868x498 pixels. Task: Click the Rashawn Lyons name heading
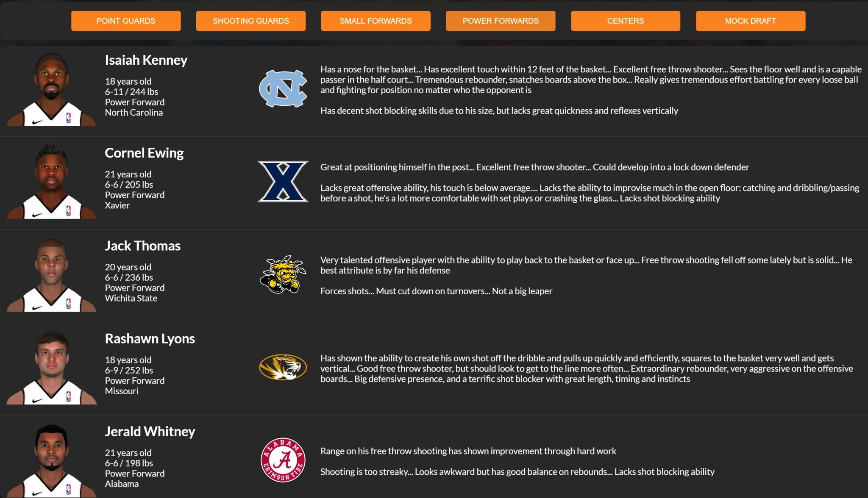pyautogui.click(x=150, y=339)
